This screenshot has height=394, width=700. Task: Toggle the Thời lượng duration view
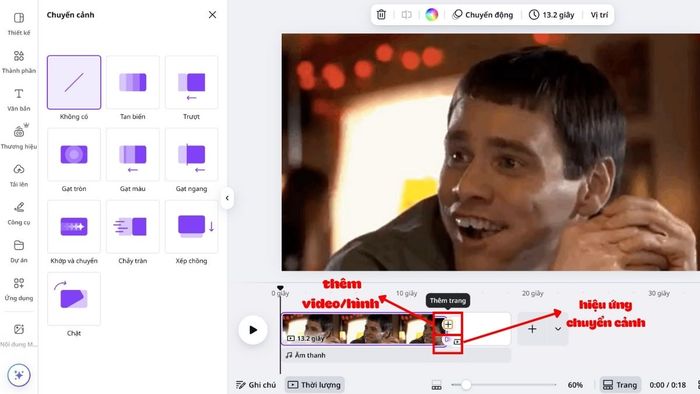click(x=315, y=385)
